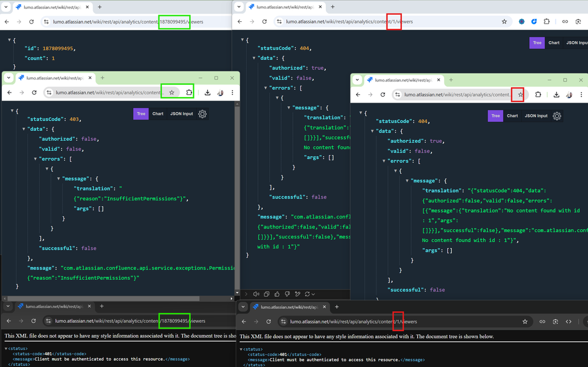Give thumbs up feedback
Screen dimensions: 588x367
click(278, 294)
